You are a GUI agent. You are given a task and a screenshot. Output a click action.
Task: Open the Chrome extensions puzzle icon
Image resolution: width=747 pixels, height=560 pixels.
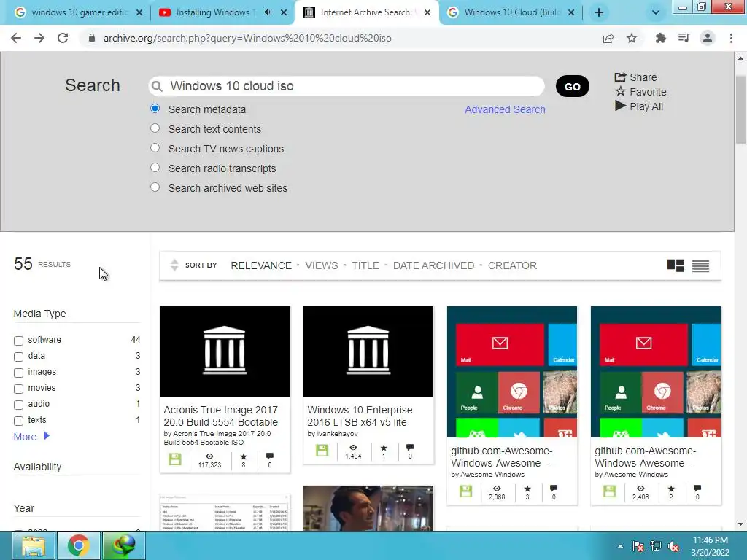pyautogui.click(x=660, y=38)
